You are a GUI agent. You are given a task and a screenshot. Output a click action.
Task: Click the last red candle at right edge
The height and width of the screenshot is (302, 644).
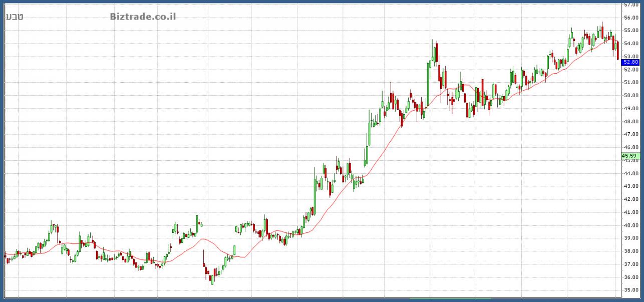(x=617, y=50)
